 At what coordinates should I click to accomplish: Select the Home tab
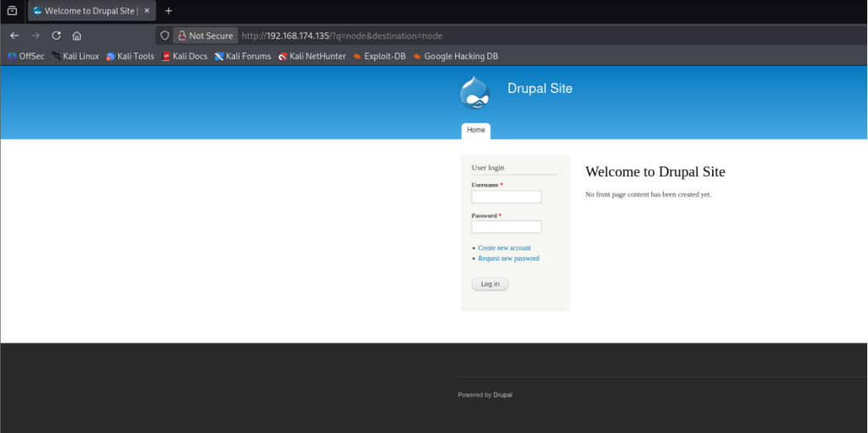(476, 131)
